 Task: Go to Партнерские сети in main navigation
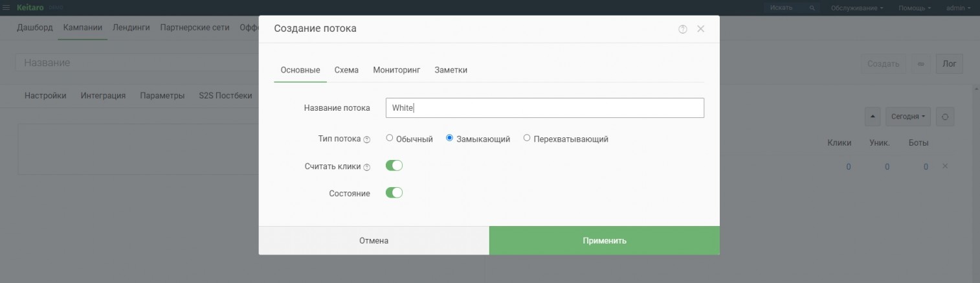click(x=195, y=28)
